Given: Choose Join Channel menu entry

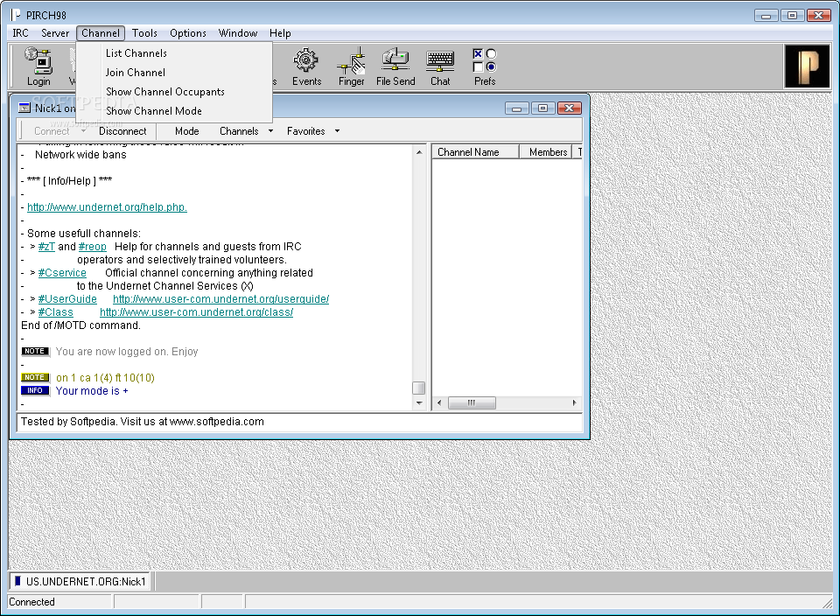Looking at the screenshot, I should 135,73.
